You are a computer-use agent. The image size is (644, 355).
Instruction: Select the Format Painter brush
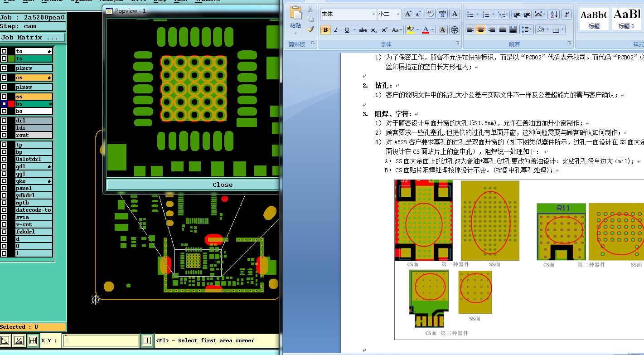310,29
